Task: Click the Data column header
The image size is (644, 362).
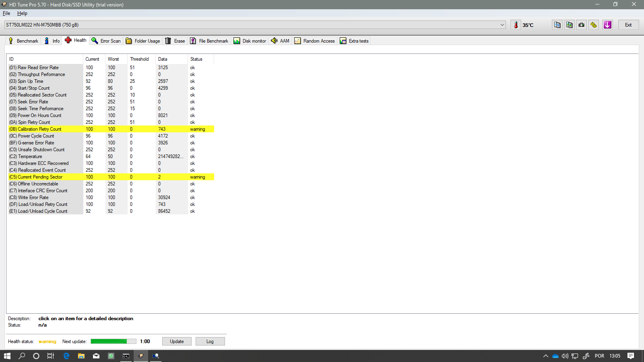Action: tap(172, 59)
